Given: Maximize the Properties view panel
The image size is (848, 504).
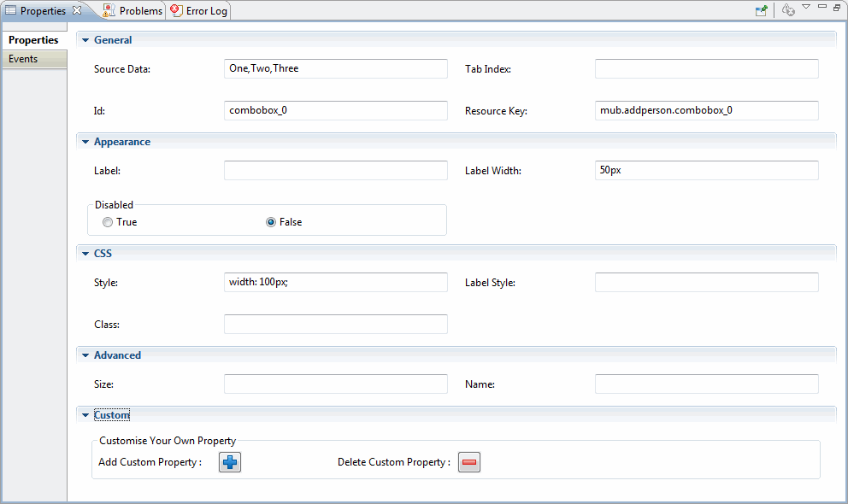Looking at the screenshot, I should 837,7.
